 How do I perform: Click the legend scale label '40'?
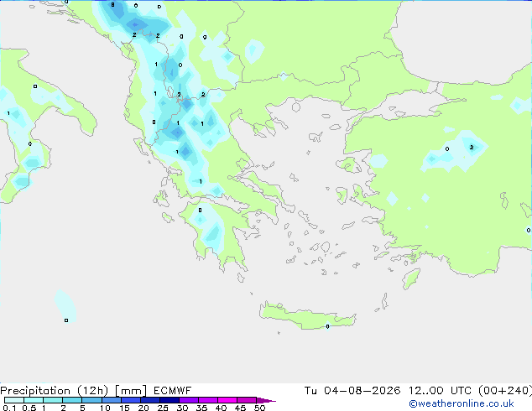tap(221, 408)
